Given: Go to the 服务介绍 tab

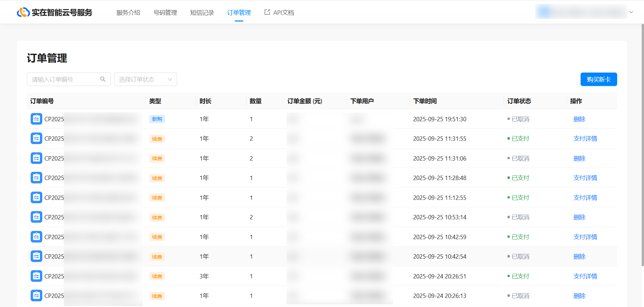Looking at the screenshot, I should (x=128, y=13).
